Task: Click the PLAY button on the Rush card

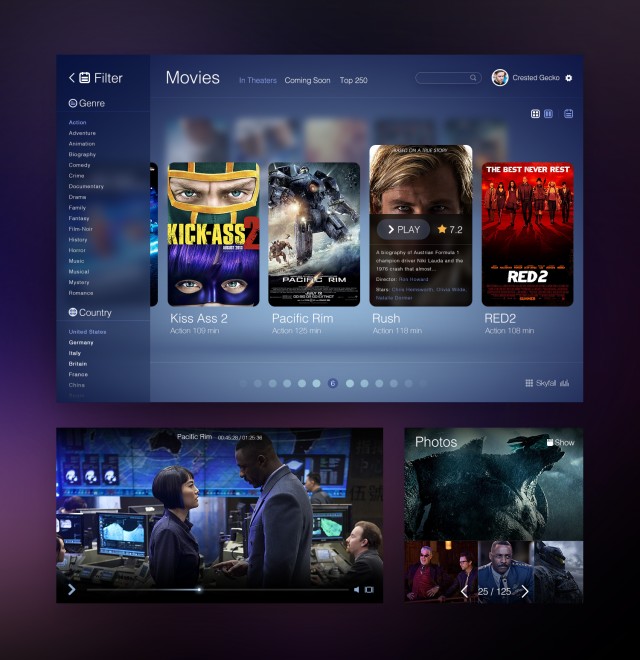Action: [x=403, y=229]
